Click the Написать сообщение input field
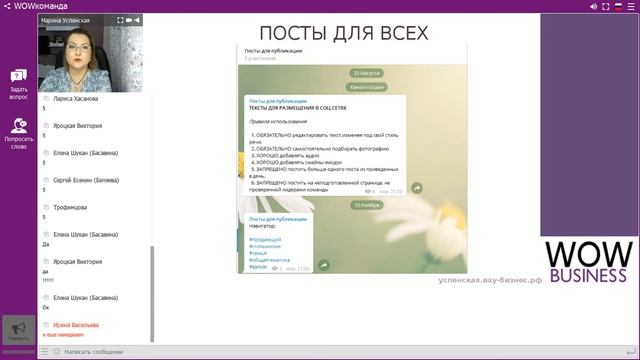Viewport: 640px width, 360px height. (343, 351)
